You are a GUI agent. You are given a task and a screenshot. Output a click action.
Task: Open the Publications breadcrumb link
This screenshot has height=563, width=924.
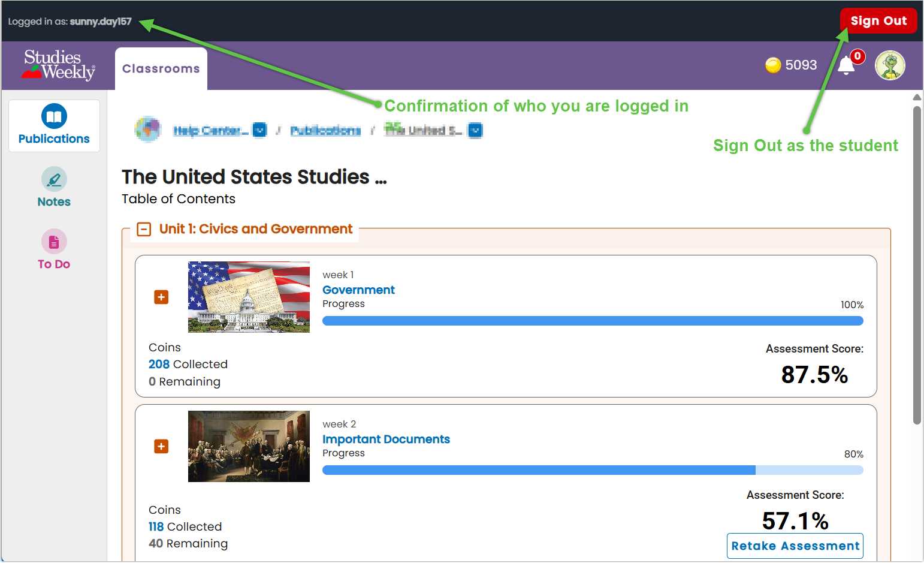coord(325,130)
